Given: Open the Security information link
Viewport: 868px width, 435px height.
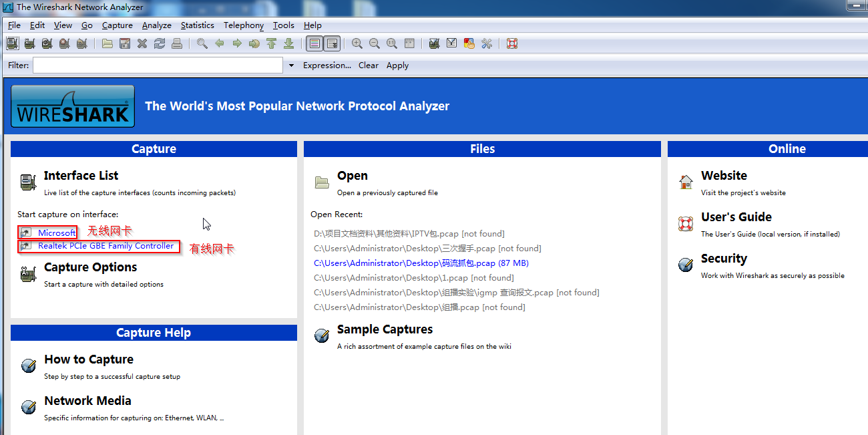Looking at the screenshot, I should [x=724, y=259].
